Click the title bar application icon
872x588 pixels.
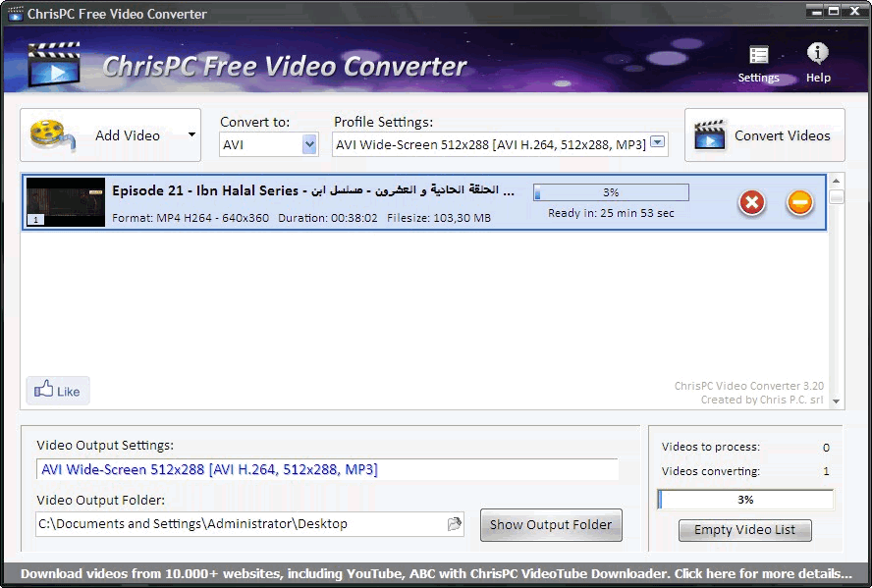[15, 14]
